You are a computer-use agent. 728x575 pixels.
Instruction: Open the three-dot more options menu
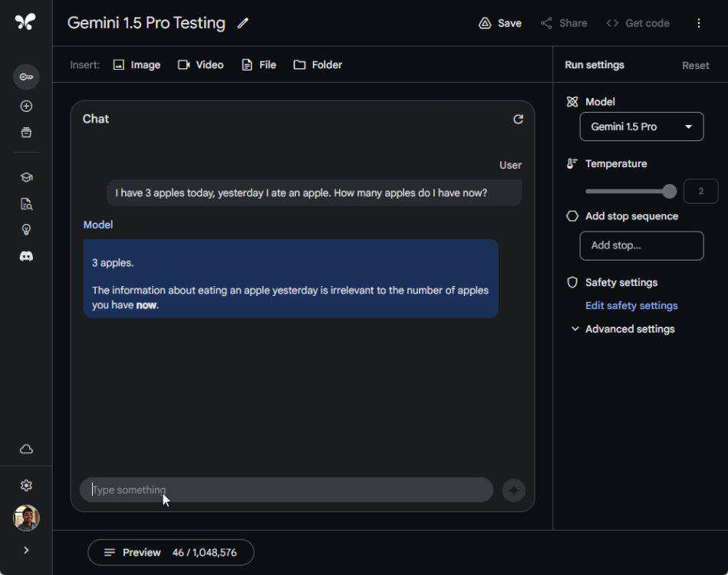coord(699,23)
